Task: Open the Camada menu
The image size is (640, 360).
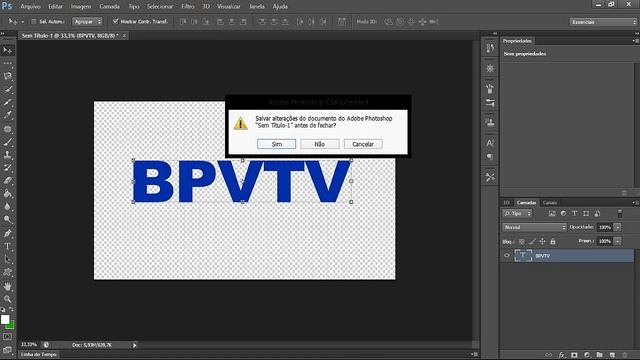Action: (x=109, y=7)
